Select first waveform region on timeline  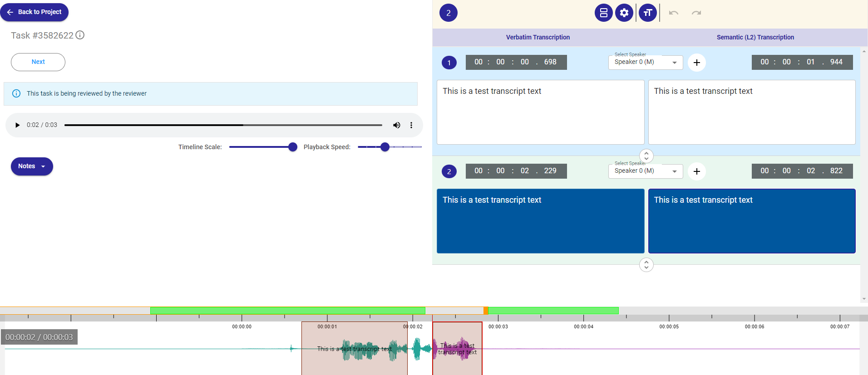(355, 348)
